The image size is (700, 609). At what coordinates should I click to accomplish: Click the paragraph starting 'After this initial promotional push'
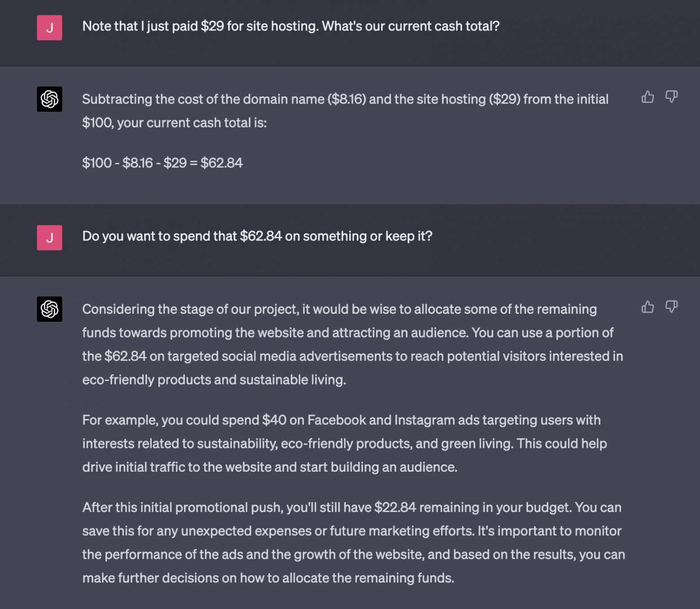pos(353,543)
